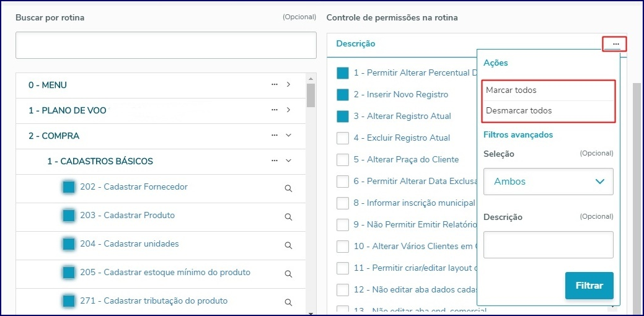Check permission 8 - Informar inscrição municipal
The height and width of the screenshot is (316, 644).
click(x=343, y=203)
